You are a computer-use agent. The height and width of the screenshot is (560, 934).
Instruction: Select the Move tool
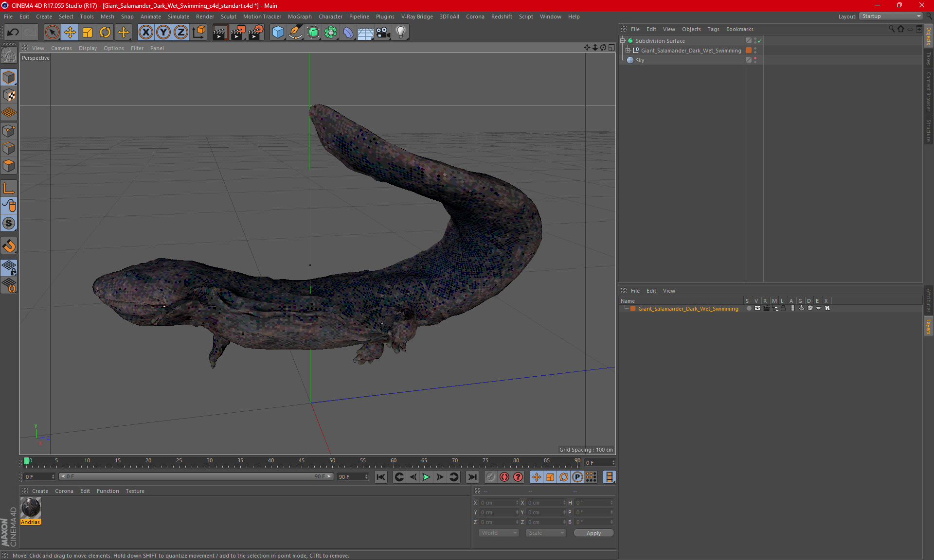click(70, 33)
